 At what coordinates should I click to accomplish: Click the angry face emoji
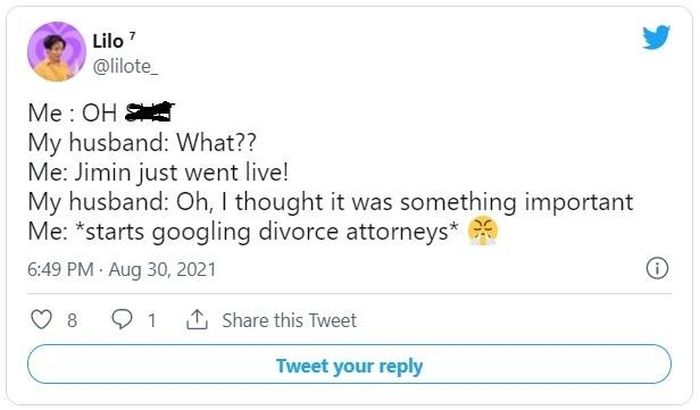(x=483, y=231)
